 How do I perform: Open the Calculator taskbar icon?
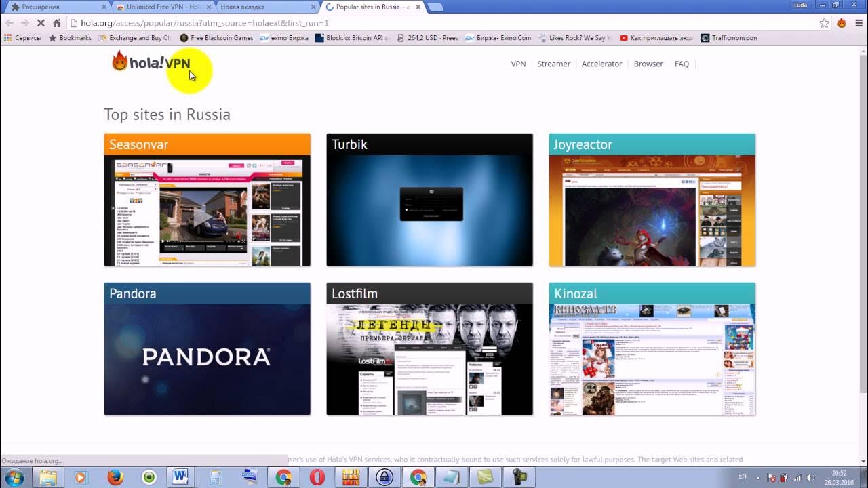point(216,477)
